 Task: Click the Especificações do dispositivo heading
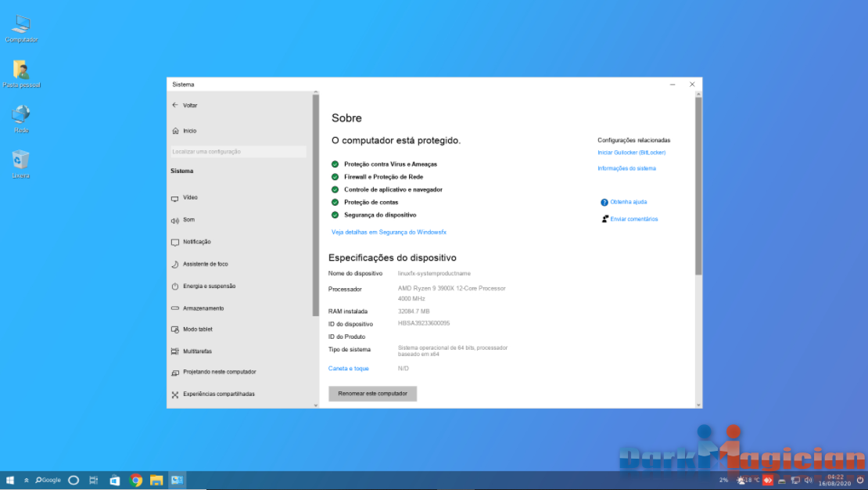tap(392, 258)
